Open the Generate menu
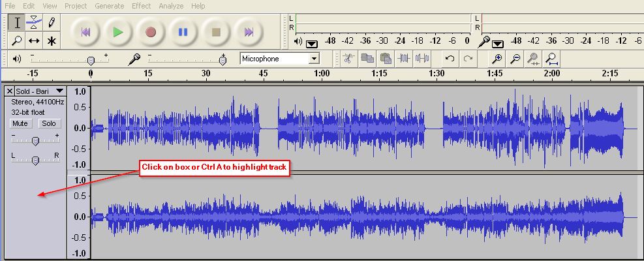 [x=109, y=6]
